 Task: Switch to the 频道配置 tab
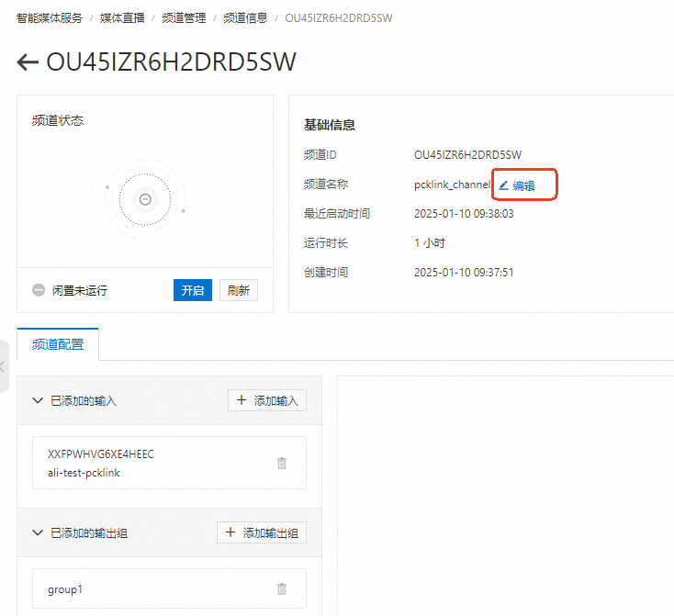tap(58, 344)
